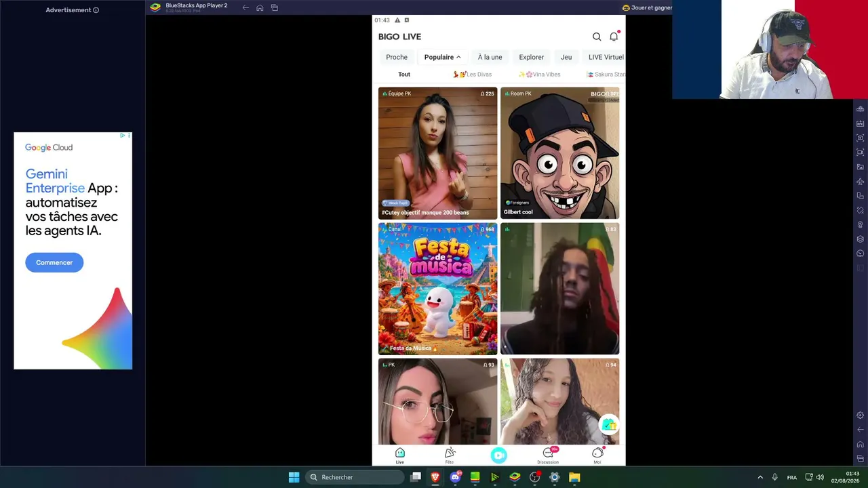Open File Explorer from the taskbar
Image resolution: width=868 pixels, height=488 pixels.
(x=574, y=477)
